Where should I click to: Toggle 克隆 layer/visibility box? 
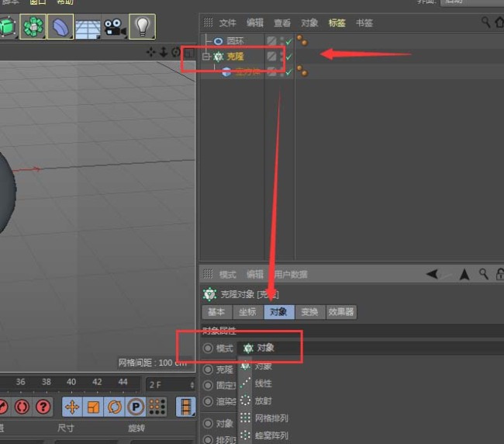[271, 57]
